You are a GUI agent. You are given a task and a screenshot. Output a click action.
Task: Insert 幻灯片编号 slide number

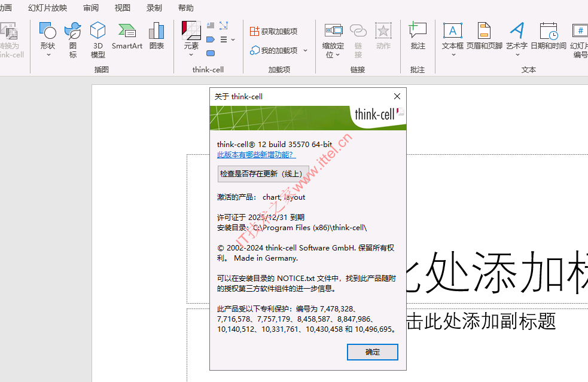coord(579,39)
